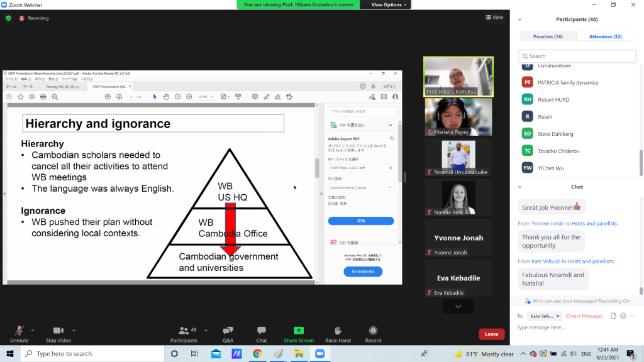
Task: Unmute the microphone in Zoom
Action: (x=19, y=334)
